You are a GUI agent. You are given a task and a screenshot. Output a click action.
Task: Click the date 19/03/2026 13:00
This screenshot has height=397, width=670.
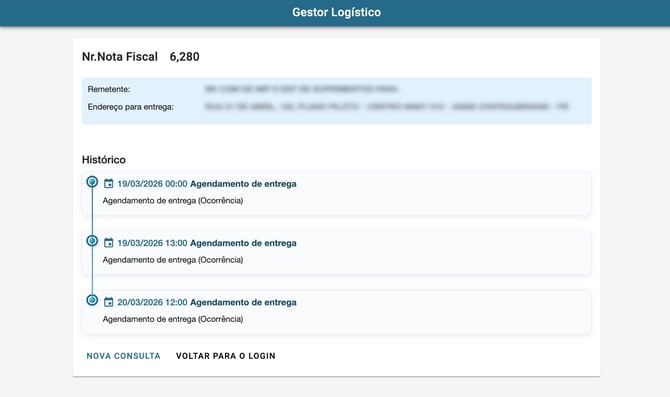pos(153,243)
